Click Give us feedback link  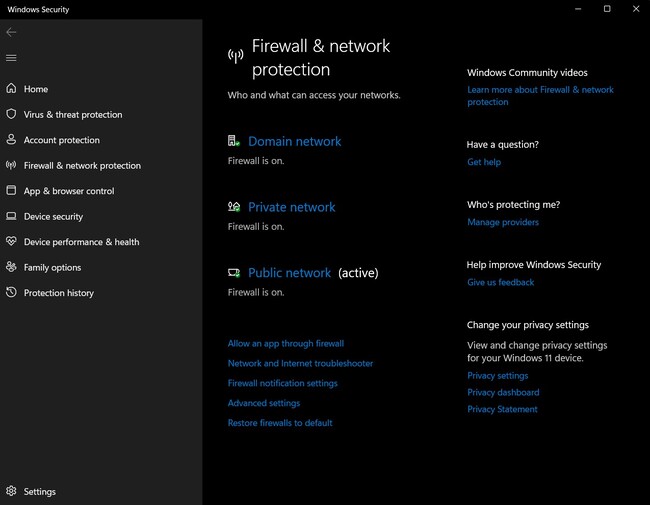pyautogui.click(x=500, y=282)
